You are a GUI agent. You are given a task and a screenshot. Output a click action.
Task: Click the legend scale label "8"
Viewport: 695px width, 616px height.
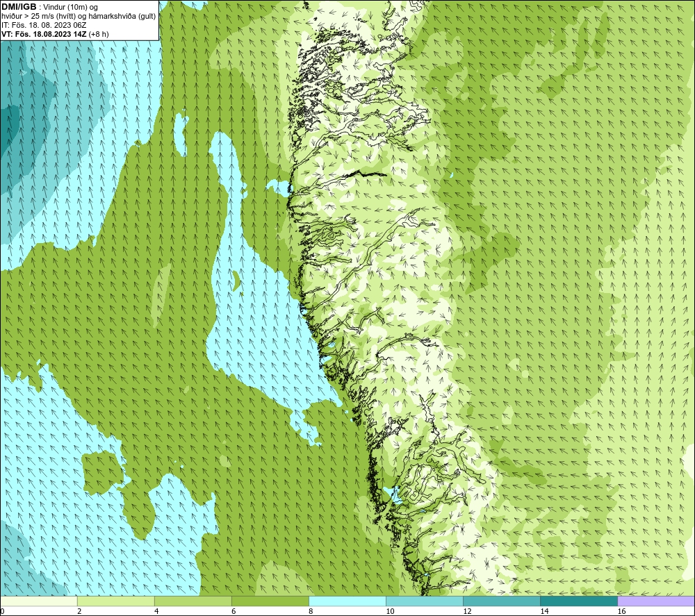(311, 612)
